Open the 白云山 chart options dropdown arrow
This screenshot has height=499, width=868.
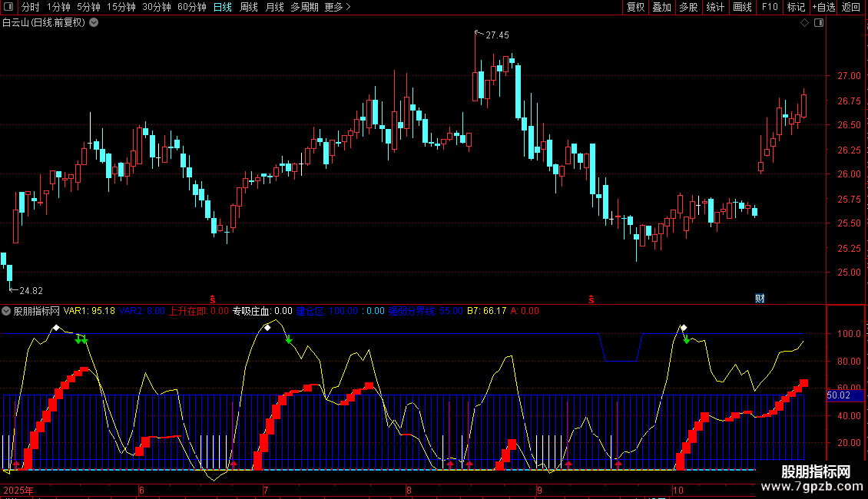[94, 23]
